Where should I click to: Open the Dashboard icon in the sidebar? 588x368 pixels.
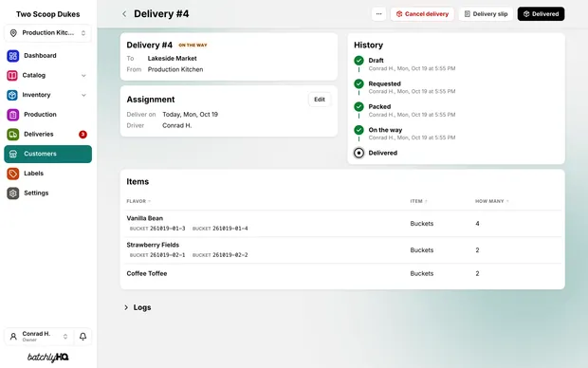[12, 56]
